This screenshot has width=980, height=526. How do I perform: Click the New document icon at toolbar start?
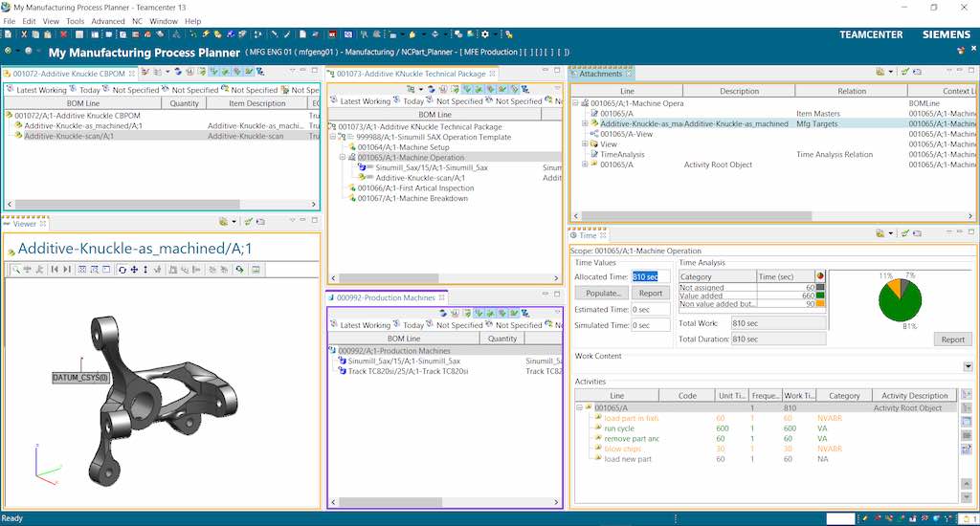coord(8,34)
